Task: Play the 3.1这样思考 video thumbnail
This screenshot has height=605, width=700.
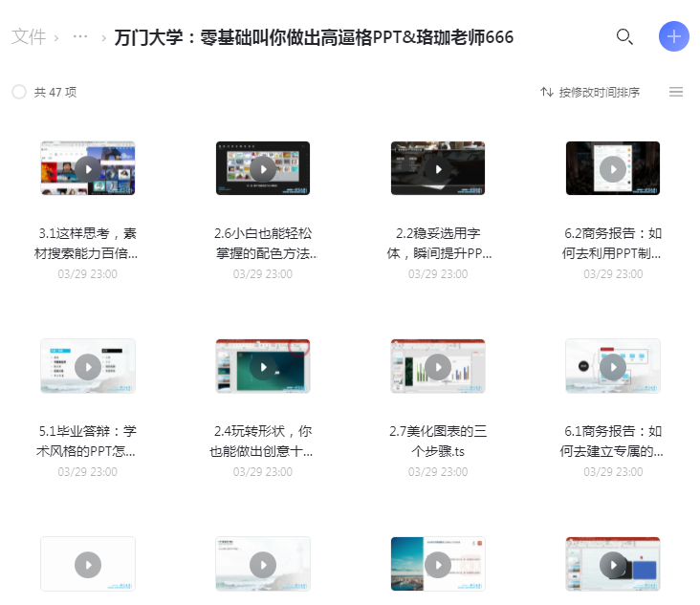Action: pos(88,169)
